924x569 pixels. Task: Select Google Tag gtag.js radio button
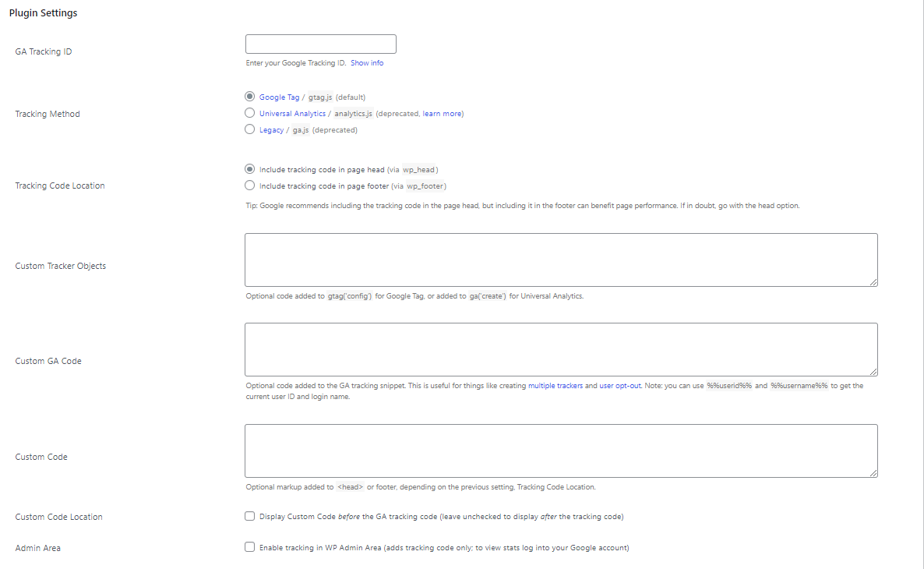[x=250, y=96]
